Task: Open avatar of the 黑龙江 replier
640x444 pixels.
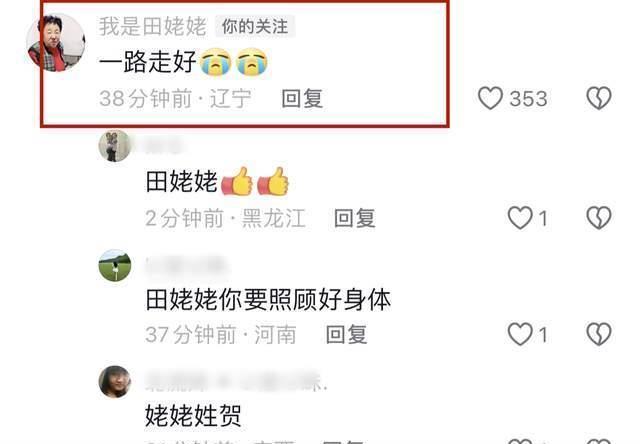Action: (115, 146)
